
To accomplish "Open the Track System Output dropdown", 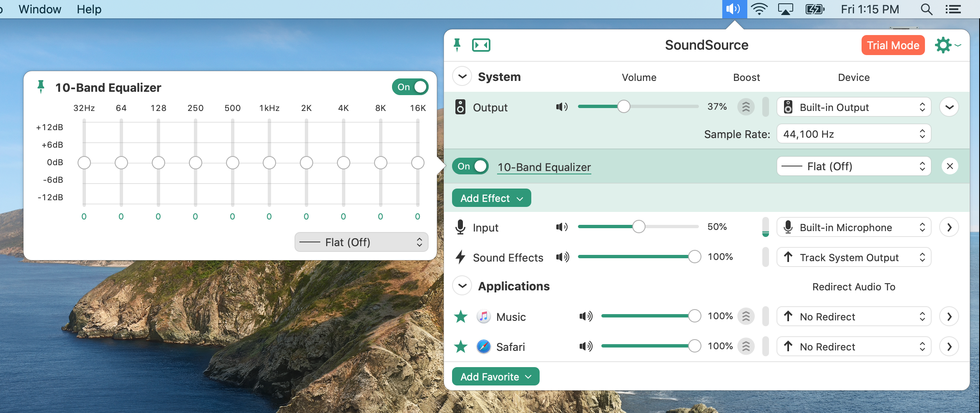I will [x=854, y=257].
